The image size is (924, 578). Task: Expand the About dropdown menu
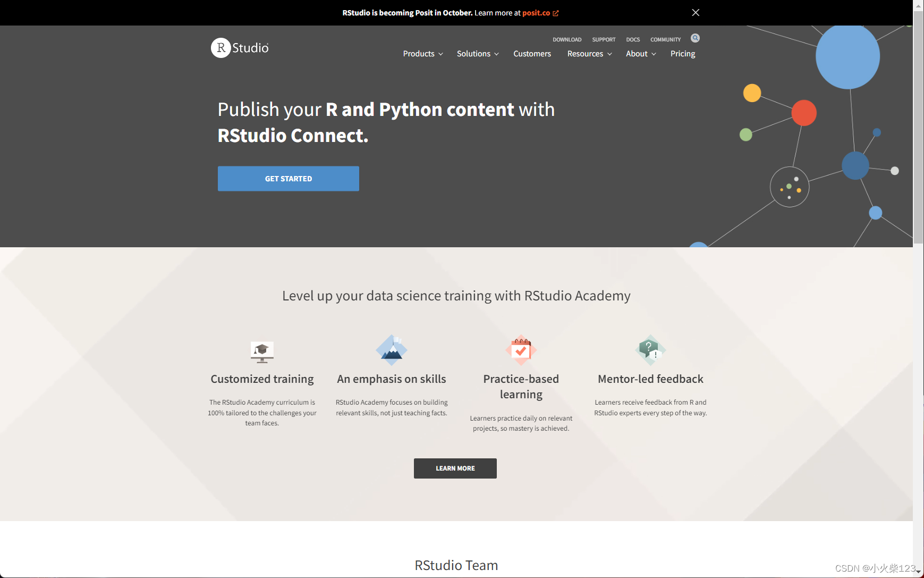pos(641,54)
